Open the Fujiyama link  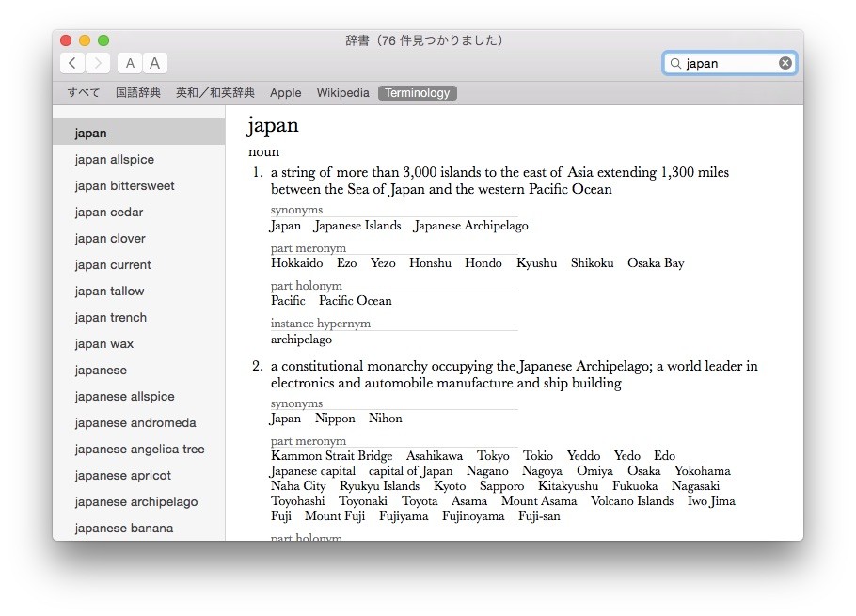pyautogui.click(x=404, y=516)
